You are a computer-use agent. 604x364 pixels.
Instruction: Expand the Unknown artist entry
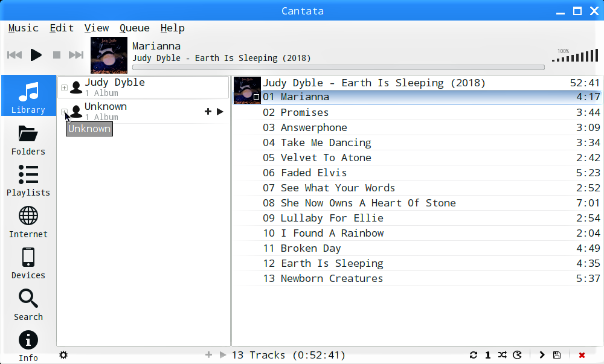[x=65, y=112]
